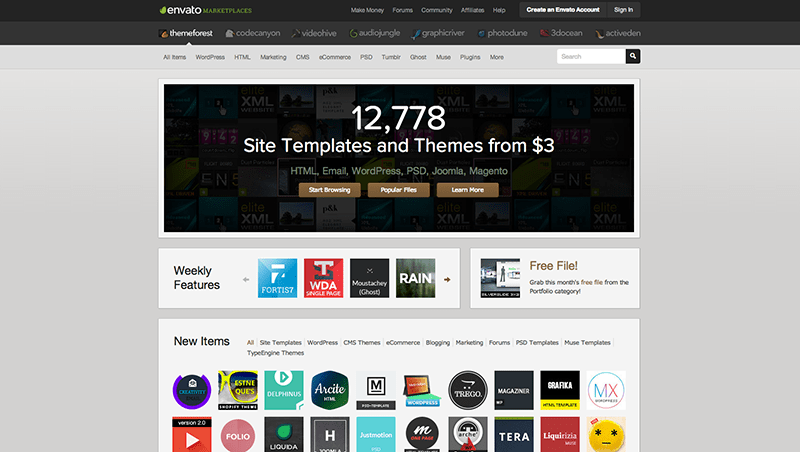Open the M PSD-template item icon

click(x=376, y=390)
